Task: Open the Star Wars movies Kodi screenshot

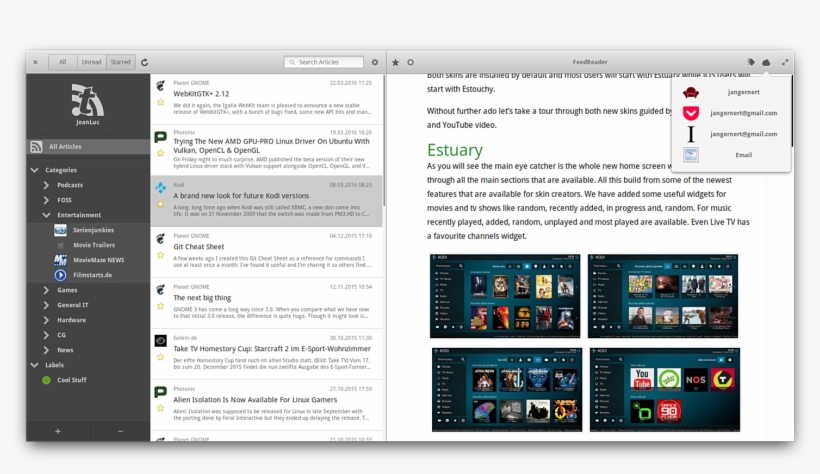Action: pos(507,390)
